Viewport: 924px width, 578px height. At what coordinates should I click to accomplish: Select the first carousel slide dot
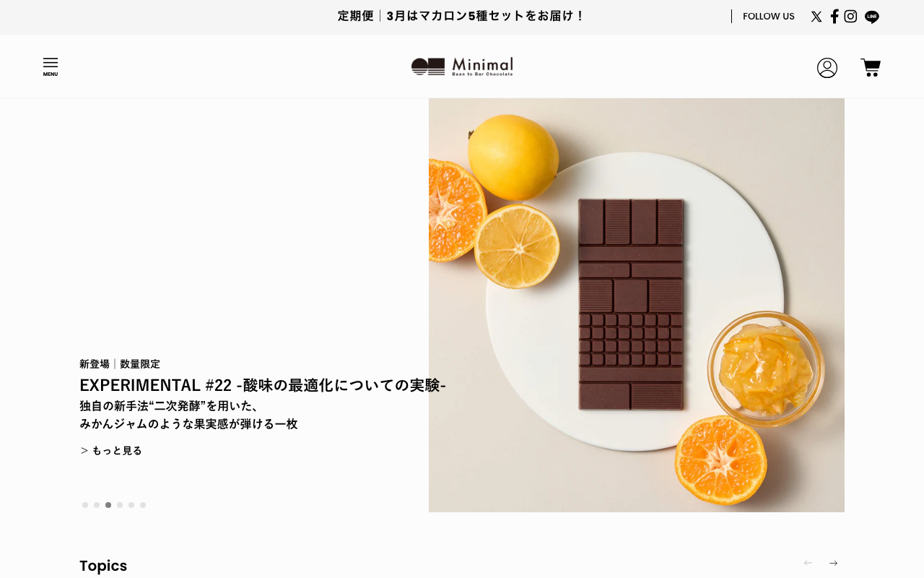pyautogui.click(x=85, y=505)
